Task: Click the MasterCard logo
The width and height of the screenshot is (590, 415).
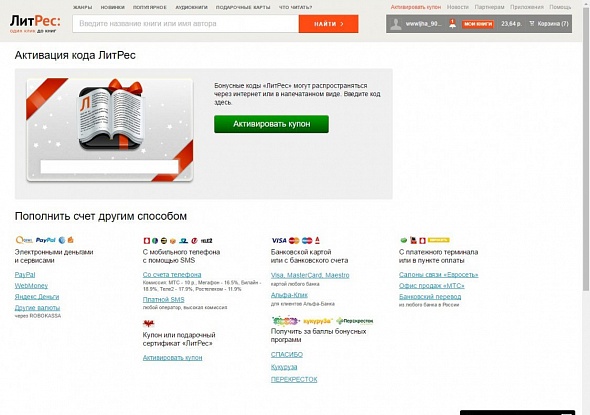Action: click(294, 240)
